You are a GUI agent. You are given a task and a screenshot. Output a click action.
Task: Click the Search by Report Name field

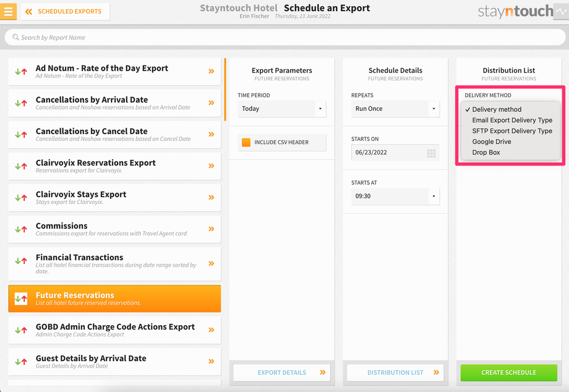tap(285, 37)
